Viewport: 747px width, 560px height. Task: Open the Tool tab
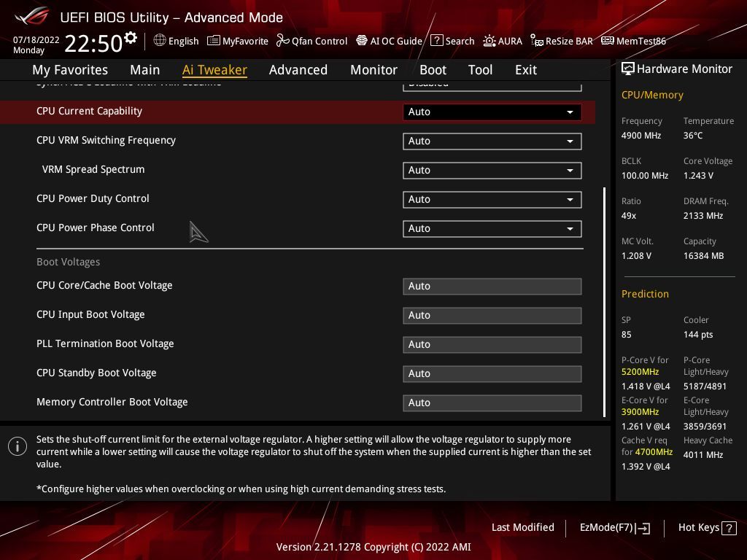[480, 70]
